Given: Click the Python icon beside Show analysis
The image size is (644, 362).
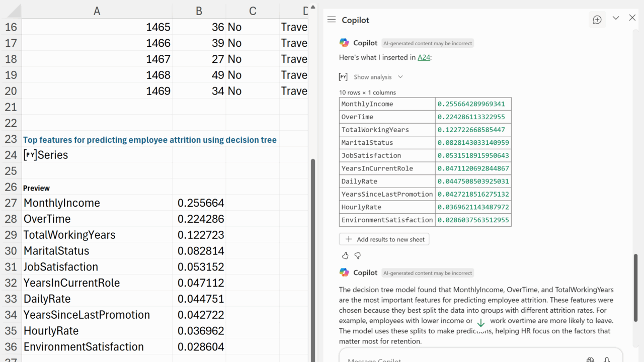Looking at the screenshot, I should click(x=343, y=77).
